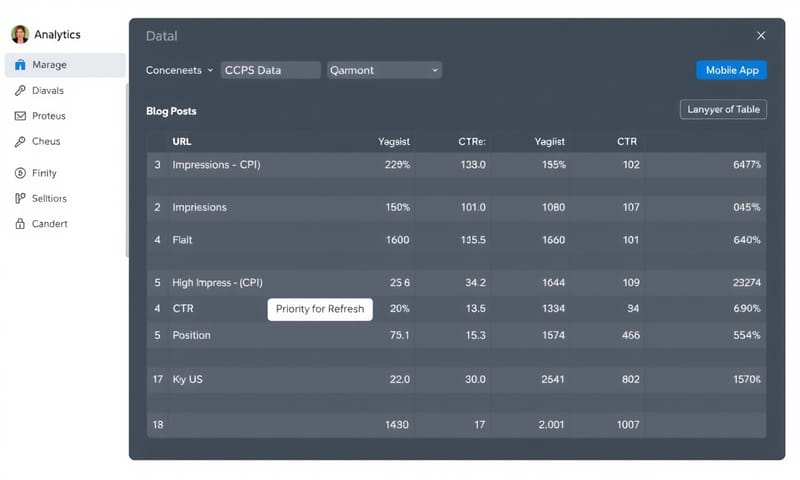
Task: Select the Priority for Refresh tooltip
Action: point(320,309)
